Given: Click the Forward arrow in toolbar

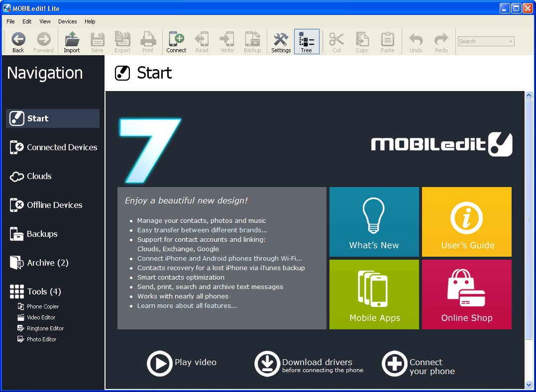Looking at the screenshot, I should click(43, 42).
